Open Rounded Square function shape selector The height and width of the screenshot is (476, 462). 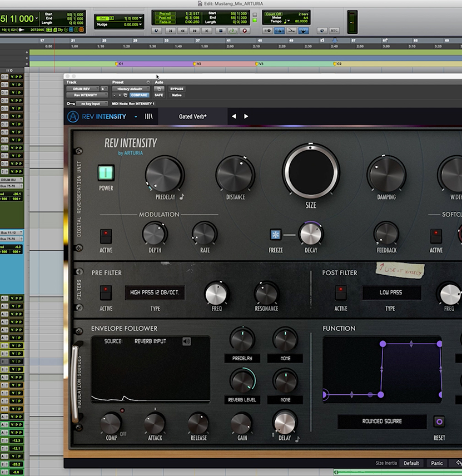point(382,422)
